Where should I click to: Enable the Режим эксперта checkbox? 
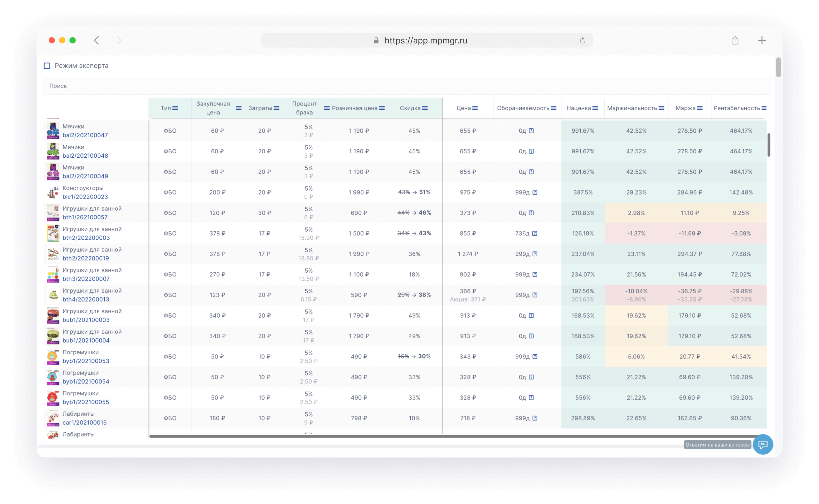(x=47, y=66)
